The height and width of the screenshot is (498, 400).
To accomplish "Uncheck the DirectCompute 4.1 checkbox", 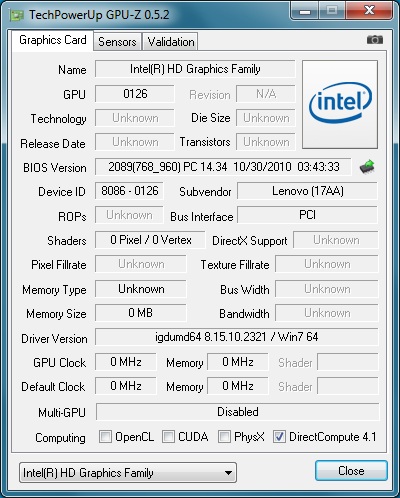I will [279, 436].
